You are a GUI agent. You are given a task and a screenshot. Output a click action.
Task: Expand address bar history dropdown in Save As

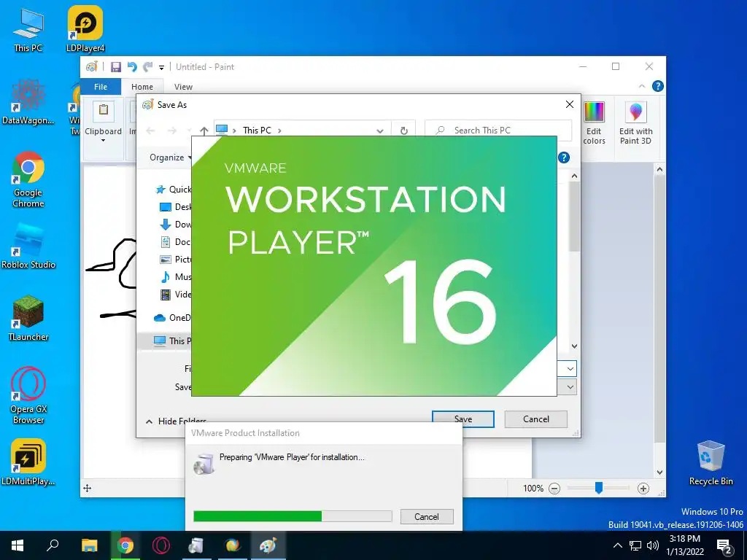coord(379,131)
